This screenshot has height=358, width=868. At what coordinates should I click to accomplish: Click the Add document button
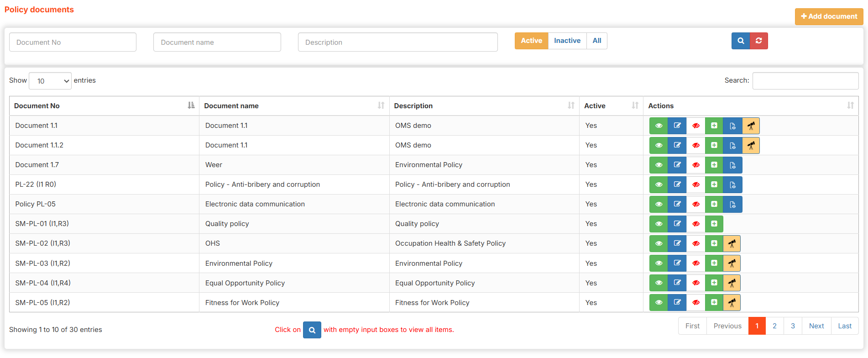click(x=829, y=16)
